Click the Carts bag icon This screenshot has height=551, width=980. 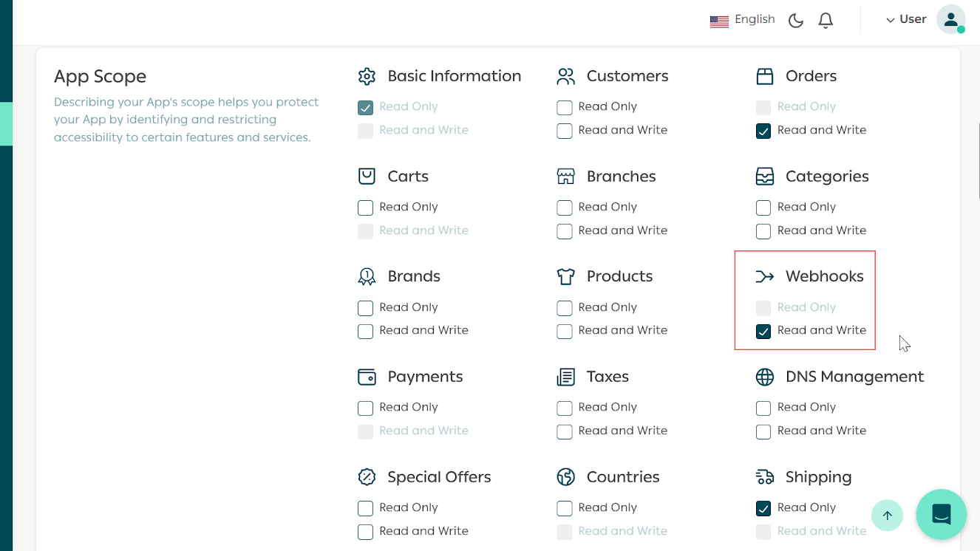367,177
